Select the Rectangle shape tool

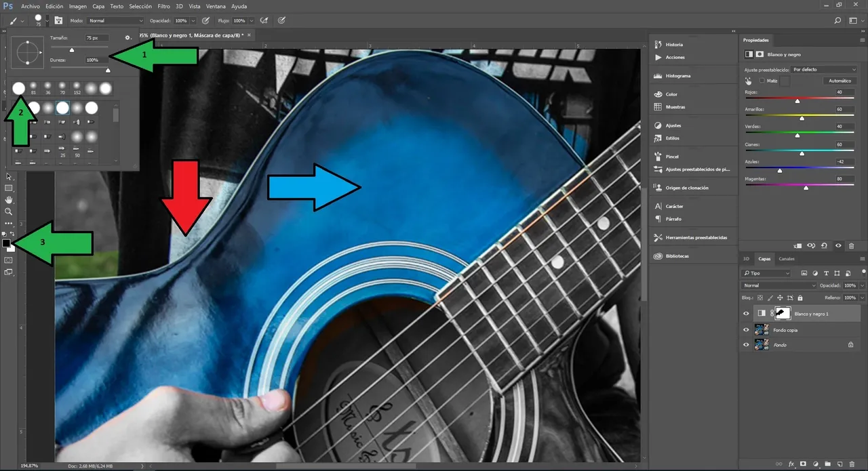9,188
